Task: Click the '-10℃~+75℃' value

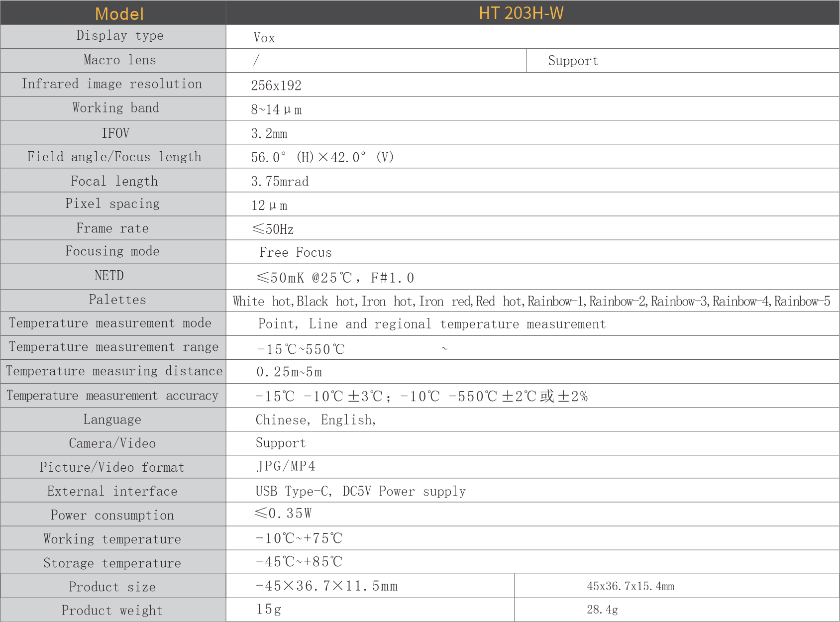Action: tap(299, 538)
